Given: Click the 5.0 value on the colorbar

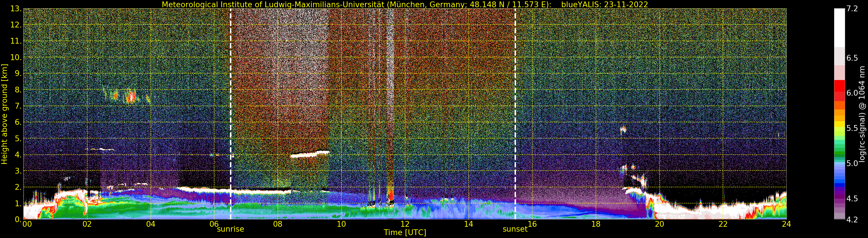Looking at the screenshot, I should pos(852,163).
